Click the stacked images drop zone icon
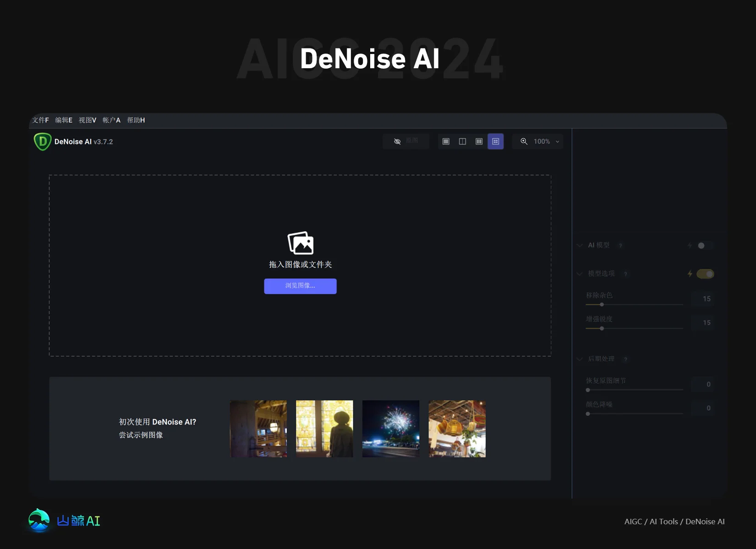 pos(301,243)
